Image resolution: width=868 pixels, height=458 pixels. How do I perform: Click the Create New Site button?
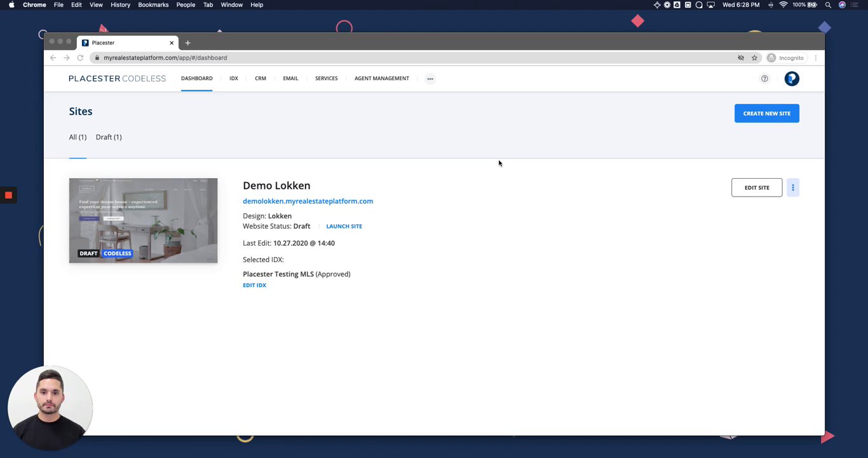pyautogui.click(x=767, y=113)
